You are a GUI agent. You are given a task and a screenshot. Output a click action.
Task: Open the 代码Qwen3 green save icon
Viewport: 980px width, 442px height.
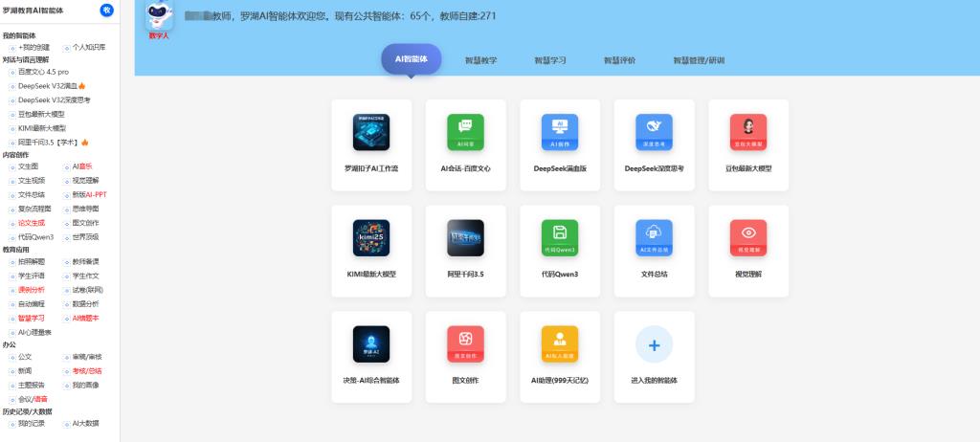560,237
